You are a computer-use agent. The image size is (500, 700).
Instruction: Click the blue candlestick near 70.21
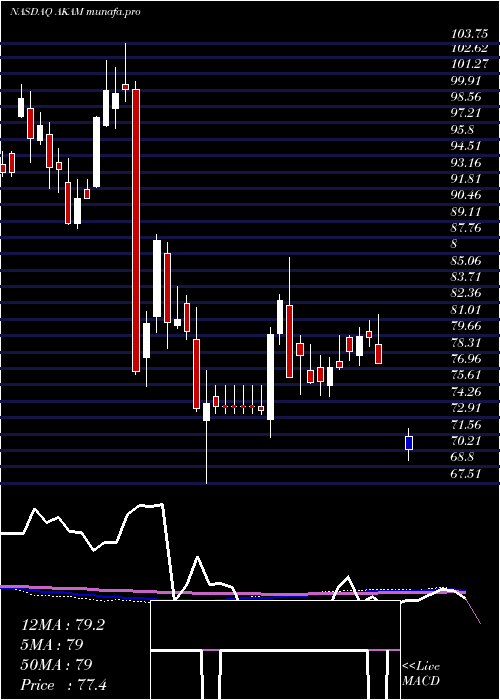pos(408,443)
